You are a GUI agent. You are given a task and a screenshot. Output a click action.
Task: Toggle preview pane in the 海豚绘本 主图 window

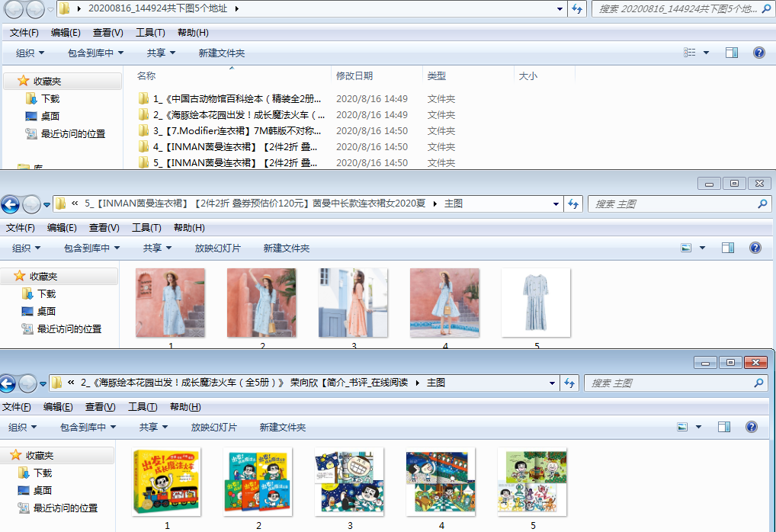(x=724, y=427)
